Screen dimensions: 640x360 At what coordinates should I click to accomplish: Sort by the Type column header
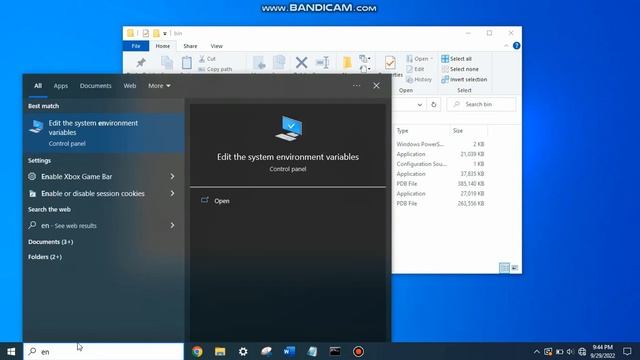click(402, 131)
